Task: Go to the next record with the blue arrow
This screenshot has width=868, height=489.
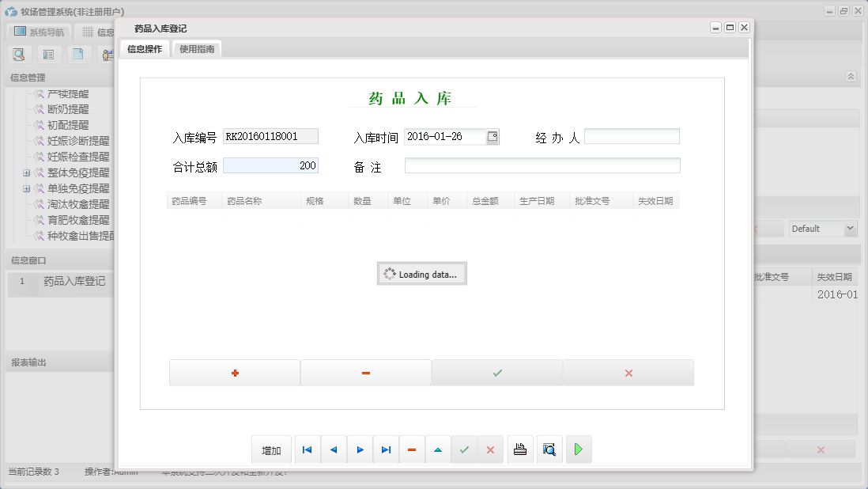Action: 360,449
